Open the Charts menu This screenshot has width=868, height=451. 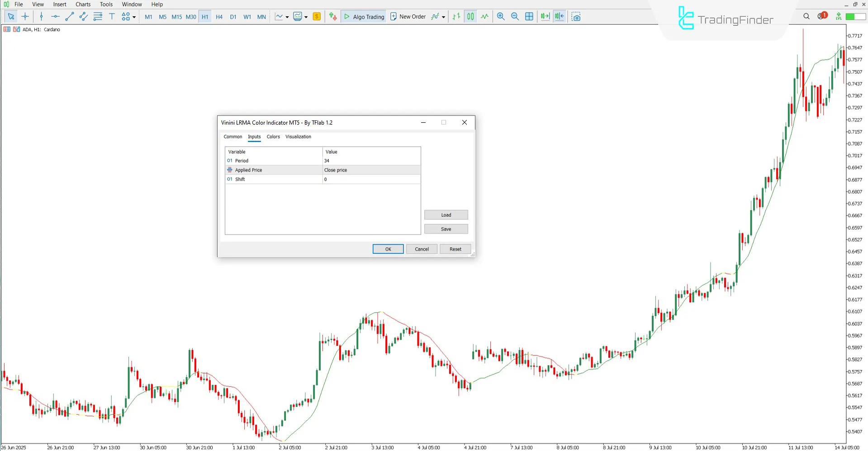pos(83,5)
